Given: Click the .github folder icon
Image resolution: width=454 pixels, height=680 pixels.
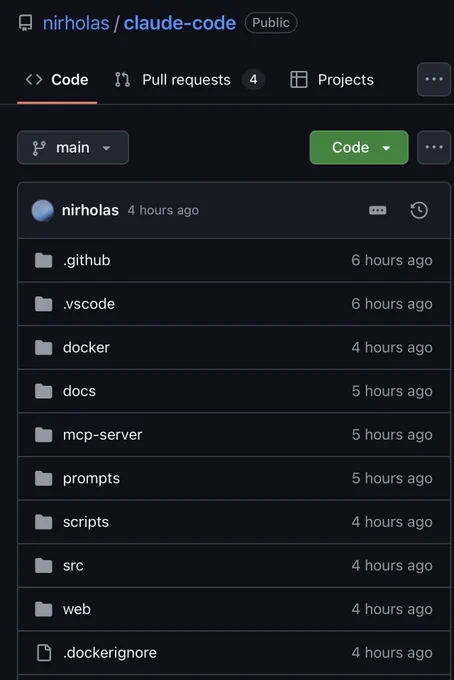Looking at the screenshot, I should tap(43, 260).
